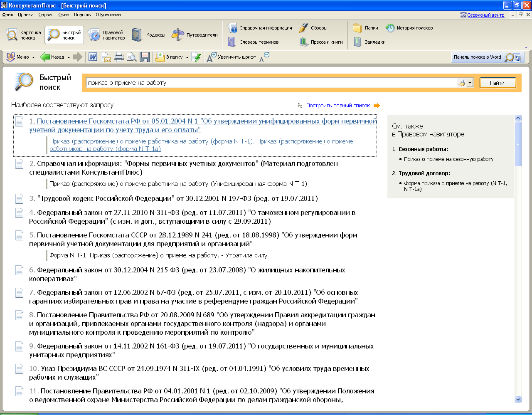Open the Закладки bookmarks section
Image resolution: width=532 pixels, height=415 pixels.
coord(369,42)
